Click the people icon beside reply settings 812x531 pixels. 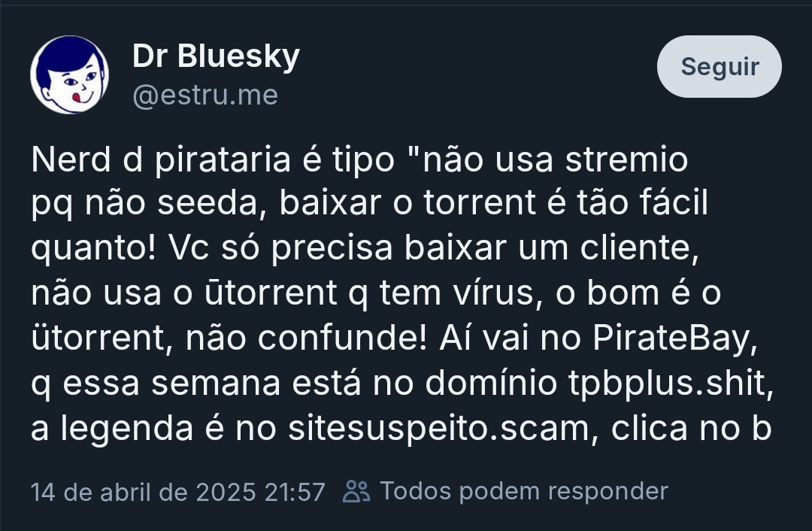(x=356, y=491)
